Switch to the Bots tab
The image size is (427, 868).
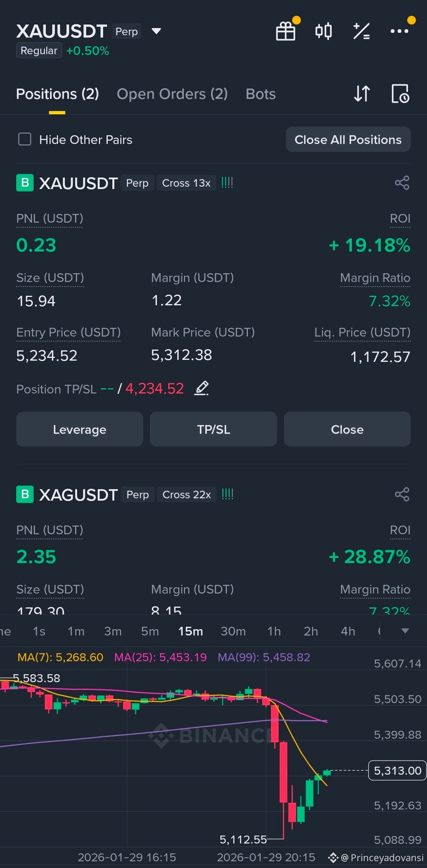click(x=261, y=94)
